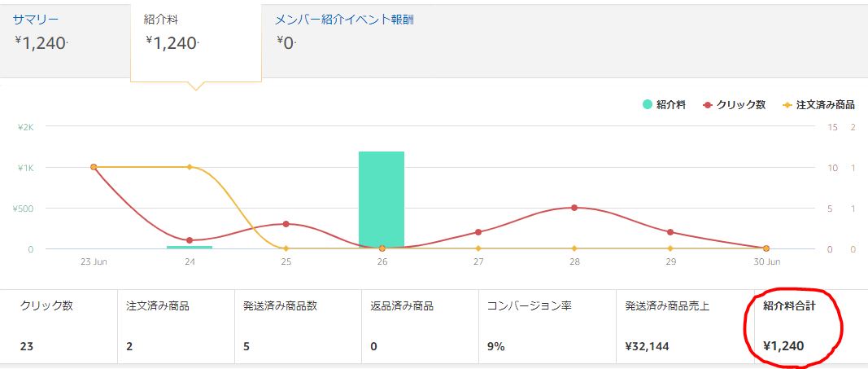The height and width of the screenshot is (369, 868).
Task: Select the 紹介料合計 total cell
Action: 795,326
